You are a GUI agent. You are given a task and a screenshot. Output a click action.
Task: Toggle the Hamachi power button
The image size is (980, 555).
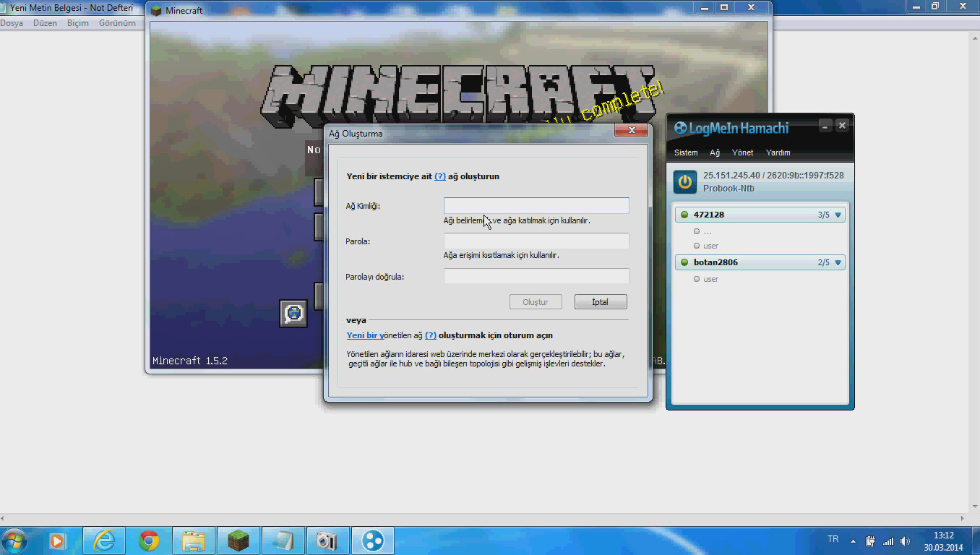[685, 181]
